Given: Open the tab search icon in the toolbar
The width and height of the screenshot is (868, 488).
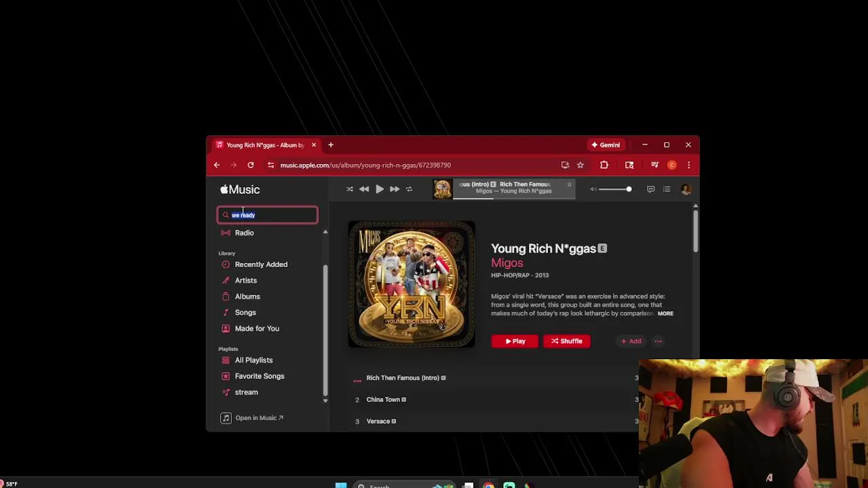Looking at the screenshot, I should (x=629, y=165).
